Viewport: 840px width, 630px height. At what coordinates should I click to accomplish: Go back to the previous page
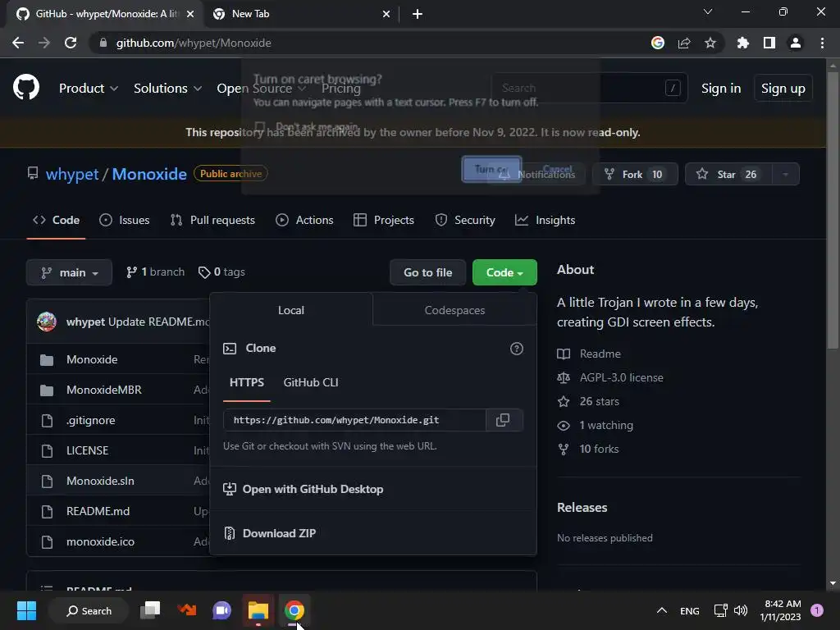point(18,43)
